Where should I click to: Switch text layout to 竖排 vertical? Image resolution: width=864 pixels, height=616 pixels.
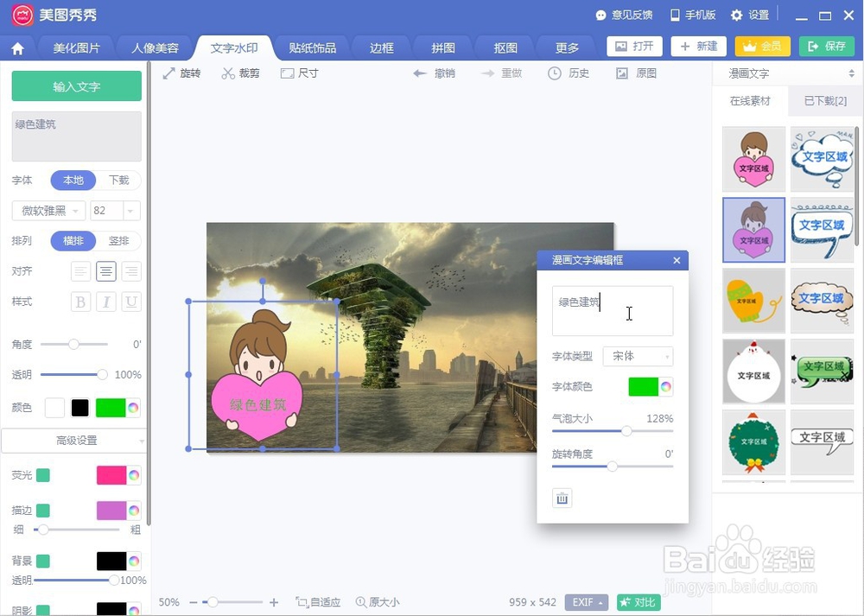pyautogui.click(x=119, y=241)
